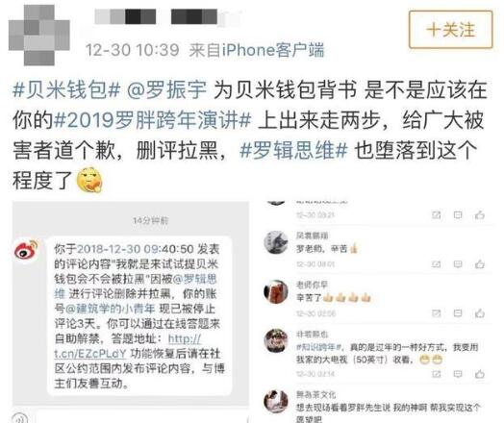504x423 pixels.
Task: Open the Weibo logo avatar in message
Action: pyautogui.click(x=26, y=250)
